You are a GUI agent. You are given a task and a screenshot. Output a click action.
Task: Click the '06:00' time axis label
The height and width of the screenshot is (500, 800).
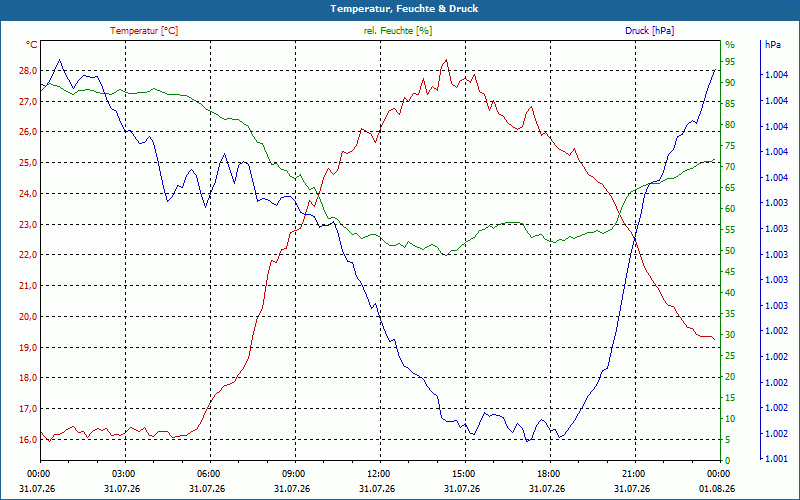click(210, 474)
